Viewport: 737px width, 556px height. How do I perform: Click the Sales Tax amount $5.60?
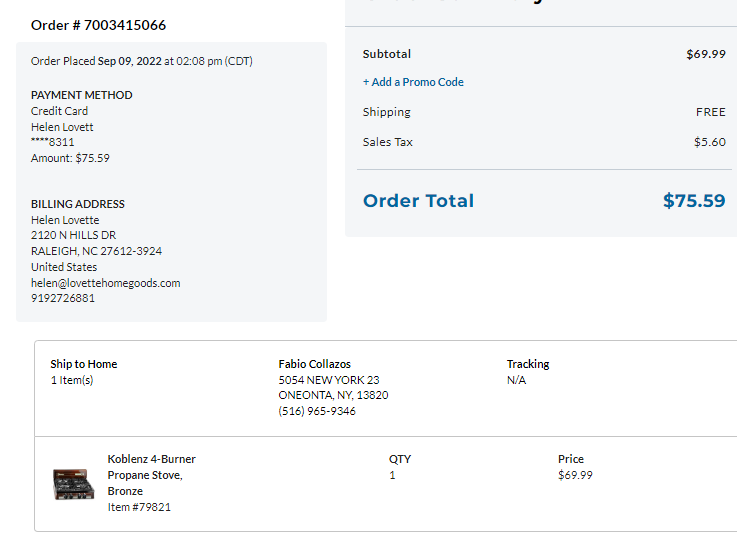(x=710, y=142)
